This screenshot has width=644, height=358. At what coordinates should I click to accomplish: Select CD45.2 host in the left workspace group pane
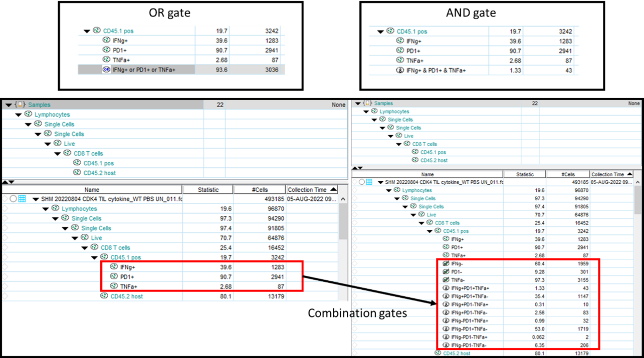click(x=99, y=173)
